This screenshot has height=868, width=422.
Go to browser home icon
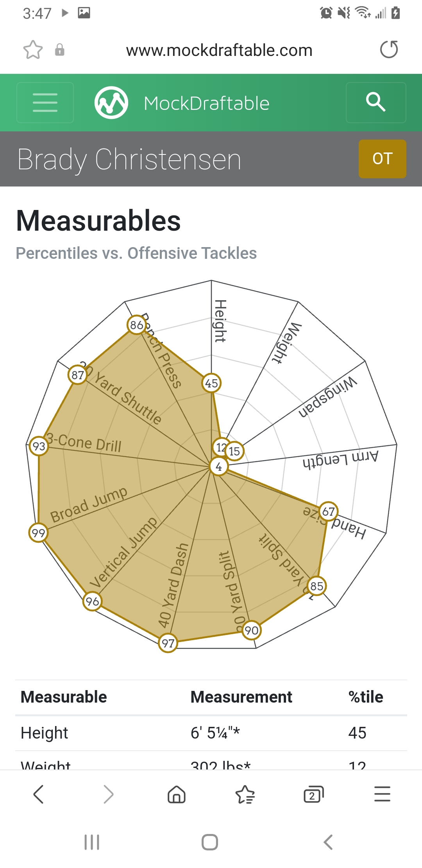click(177, 794)
